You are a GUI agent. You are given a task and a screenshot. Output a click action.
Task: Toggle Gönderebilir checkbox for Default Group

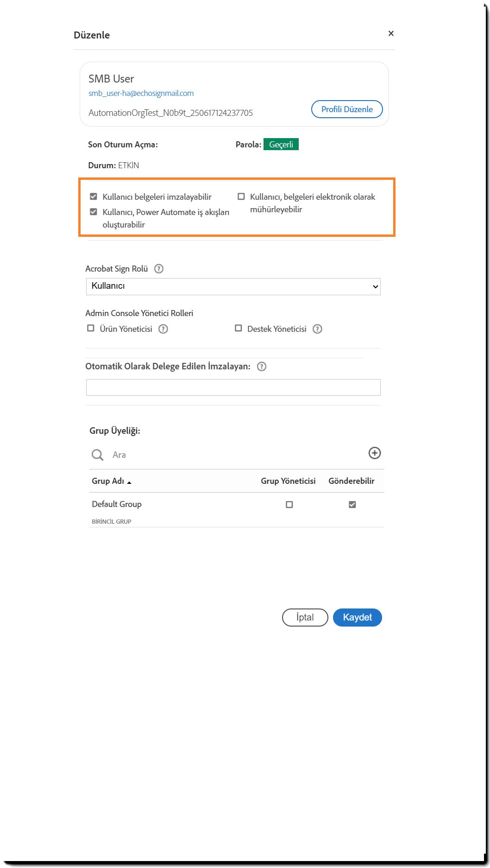point(352,505)
